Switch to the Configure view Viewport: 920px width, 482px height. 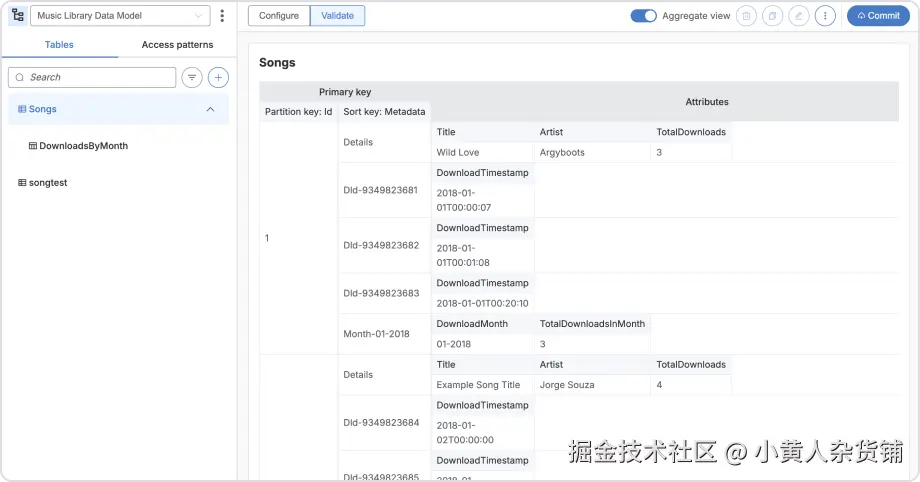pyautogui.click(x=279, y=16)
